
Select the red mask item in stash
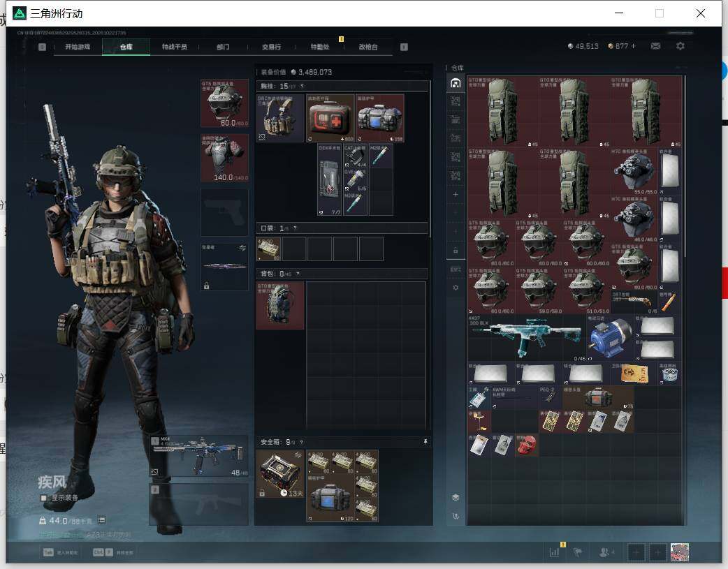[x=527, y=445]
